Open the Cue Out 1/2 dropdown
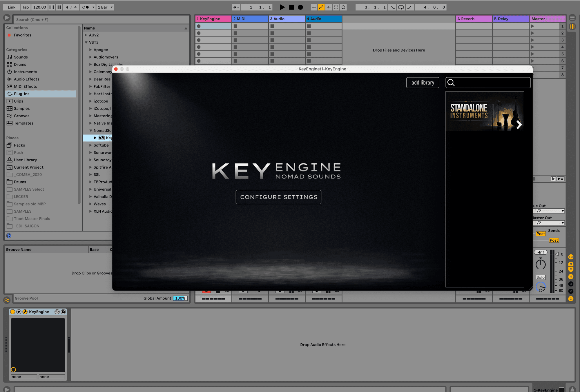The image size is (580, 392). coord(549,211)
